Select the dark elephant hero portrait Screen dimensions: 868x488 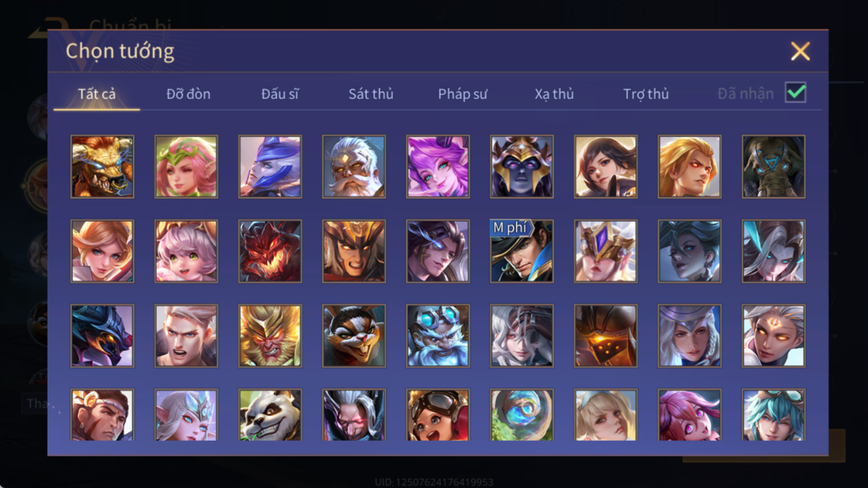(773, 166)
